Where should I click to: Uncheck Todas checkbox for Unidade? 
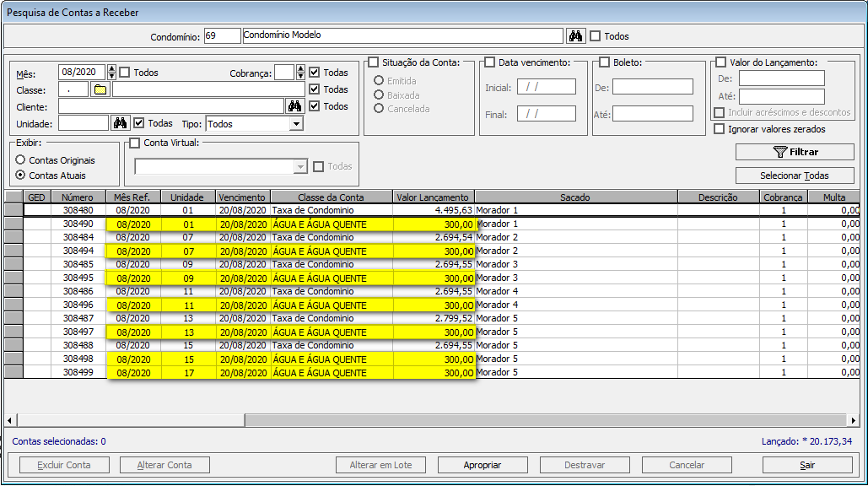[x=139, y=123]
